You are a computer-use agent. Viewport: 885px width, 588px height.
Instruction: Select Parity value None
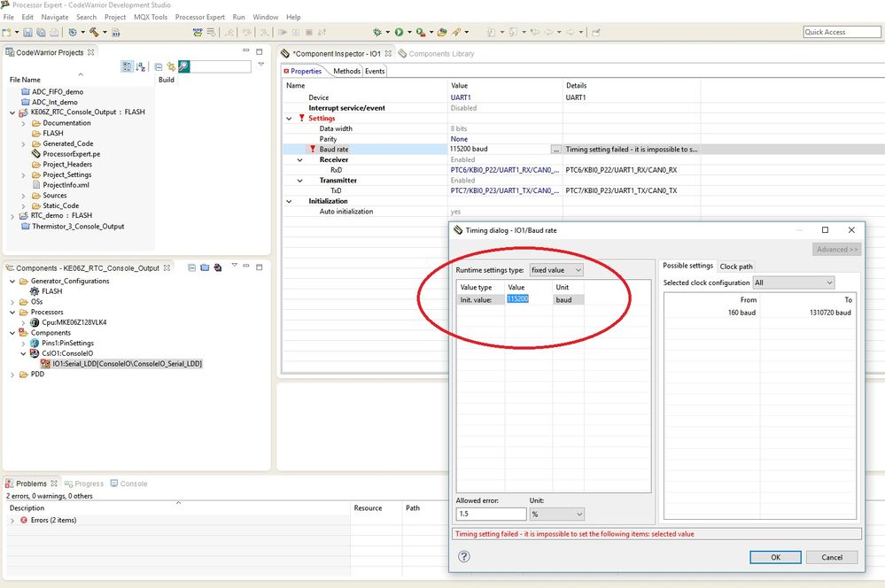pos(459,139)
